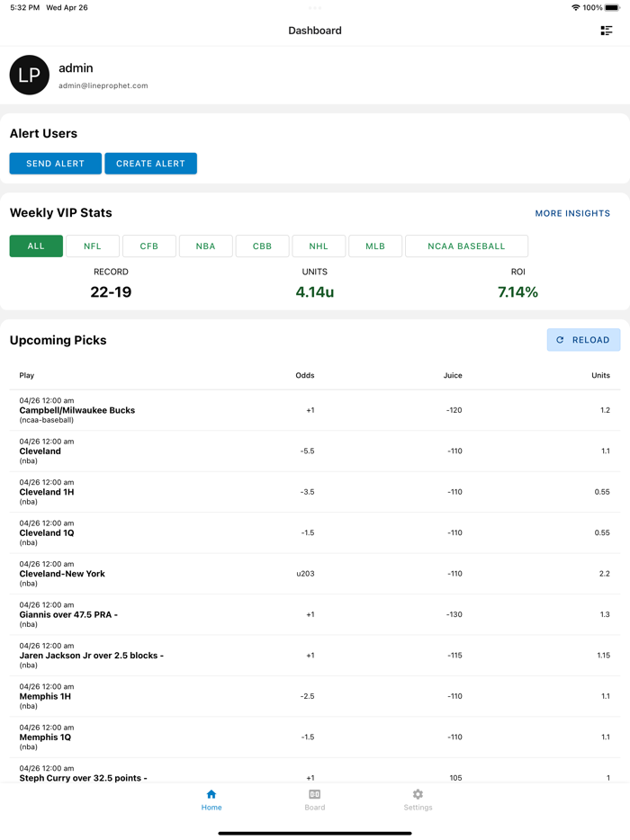Select the Memphis 1H pick
The width and height of the screenshot is (630, 840).
315,696
